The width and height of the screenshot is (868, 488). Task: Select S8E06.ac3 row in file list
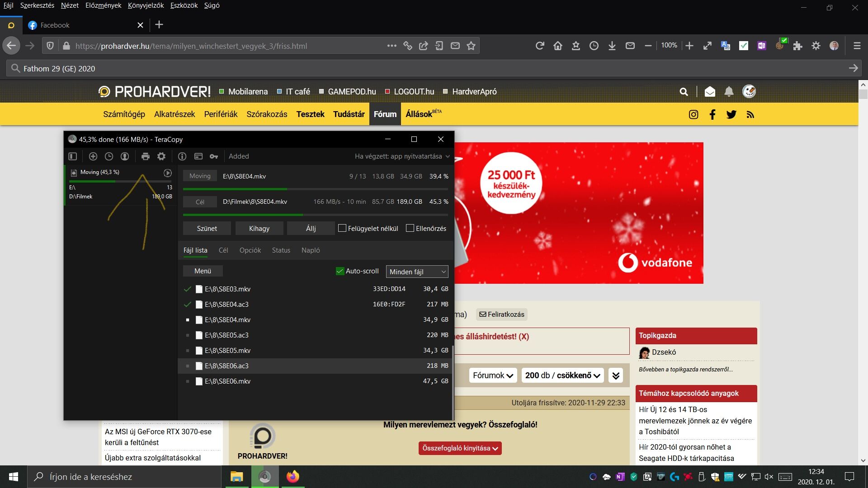[315, 366]
